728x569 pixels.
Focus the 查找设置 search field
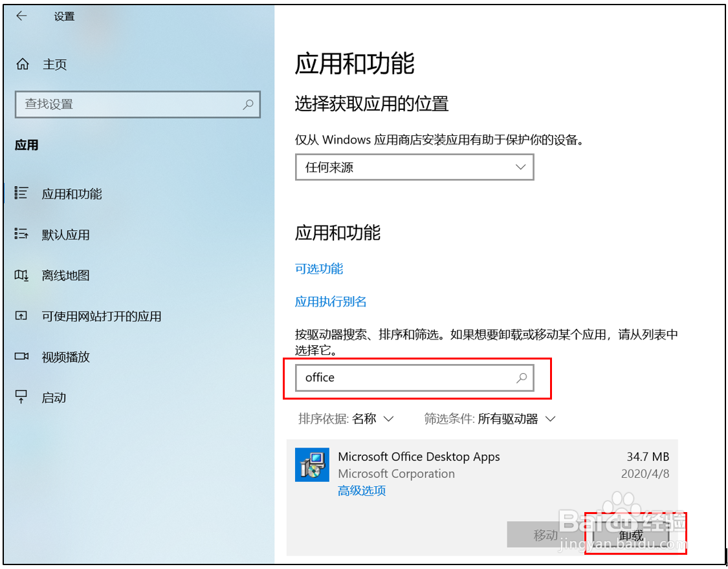tap(137, 104)
